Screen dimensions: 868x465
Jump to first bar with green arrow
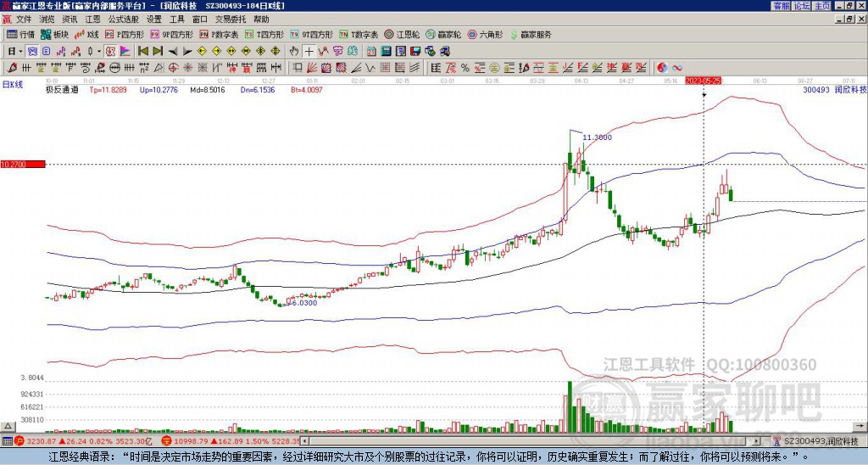tap(142, 52)
